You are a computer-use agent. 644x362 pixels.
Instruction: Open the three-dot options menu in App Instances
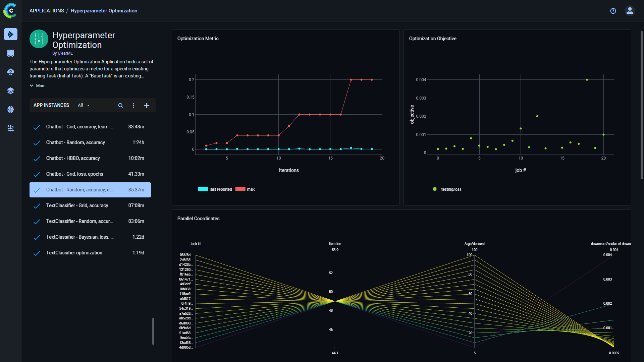pos(133,105)
